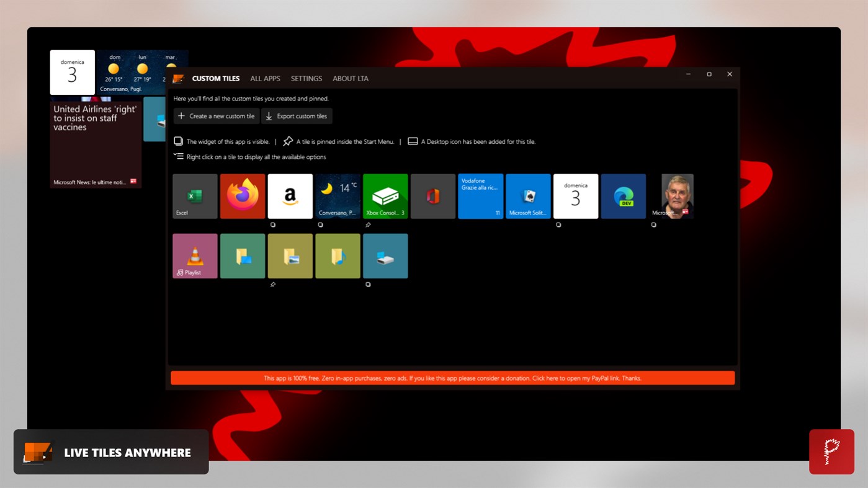This screenshot has height=488, width=868.
Task: Open the Conversano weather tile
Action: [x=338, y=195]
